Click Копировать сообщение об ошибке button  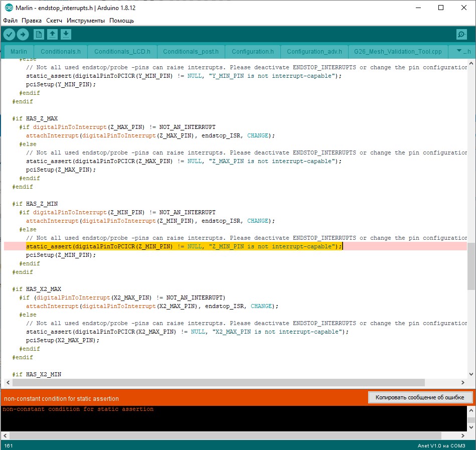click(420, 397)
